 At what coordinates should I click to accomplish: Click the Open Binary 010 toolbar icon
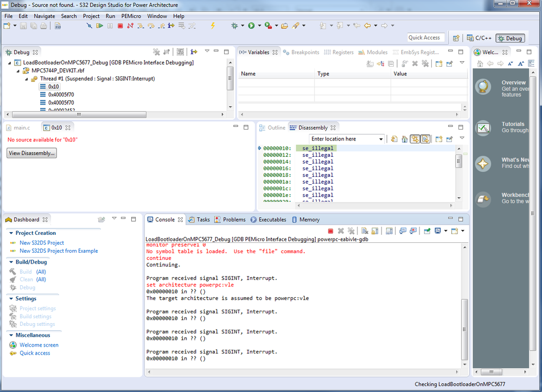tap(58, 25)
